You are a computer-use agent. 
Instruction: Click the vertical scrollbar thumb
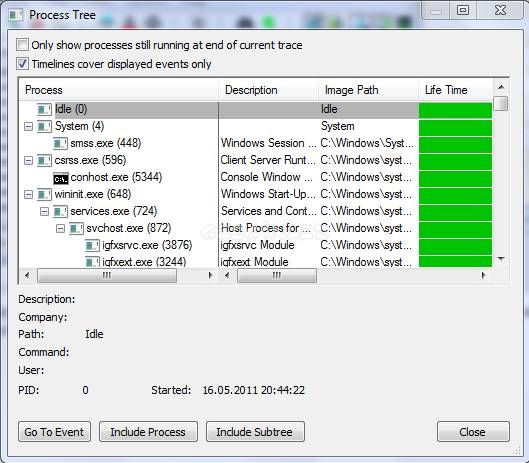click(x=501, y=104)
